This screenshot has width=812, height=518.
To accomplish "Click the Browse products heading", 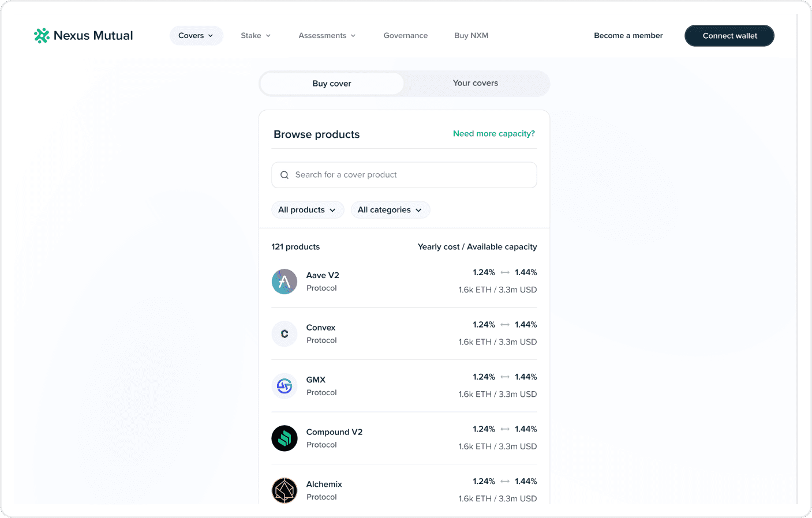I will (x=317, y=134).
